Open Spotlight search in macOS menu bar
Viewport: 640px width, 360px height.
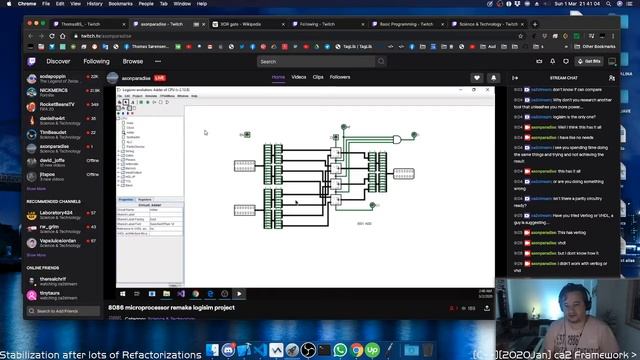[609, 4]
